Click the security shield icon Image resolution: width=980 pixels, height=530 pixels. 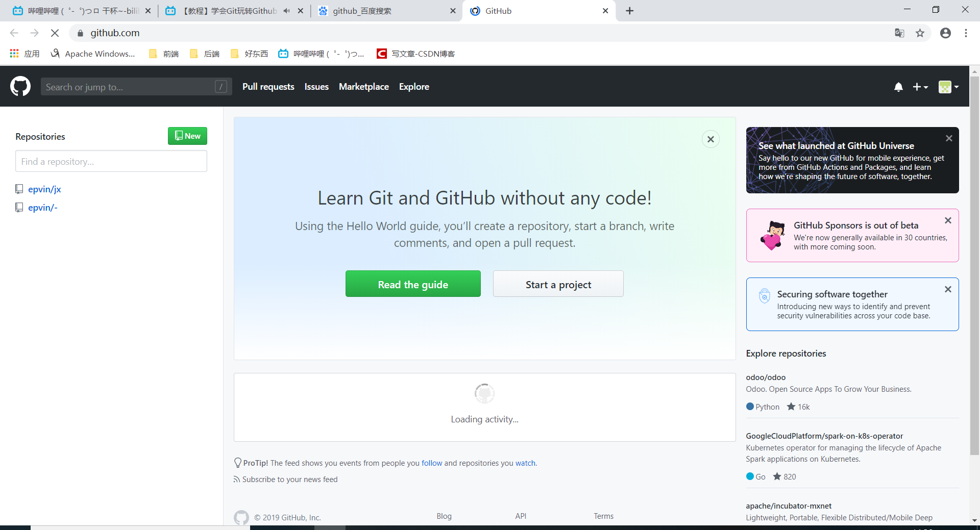pyautogui.click(x=764, y=296)
